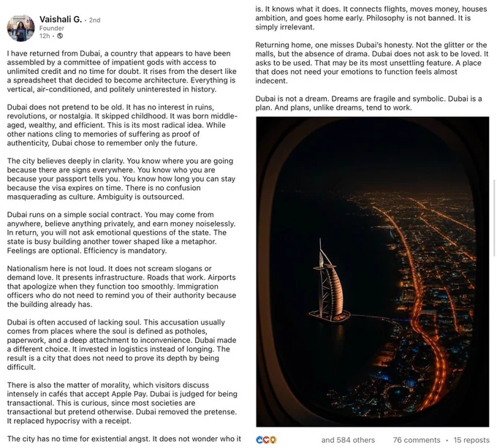Image resolution: width=497 pixels, height=448 pixels.
Task: Open the Vaishali G. name link
Action: [60, 19]
